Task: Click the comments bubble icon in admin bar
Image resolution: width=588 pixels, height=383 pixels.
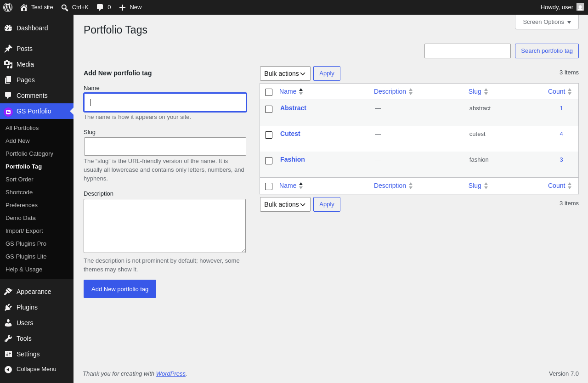Action: (100, 7)
